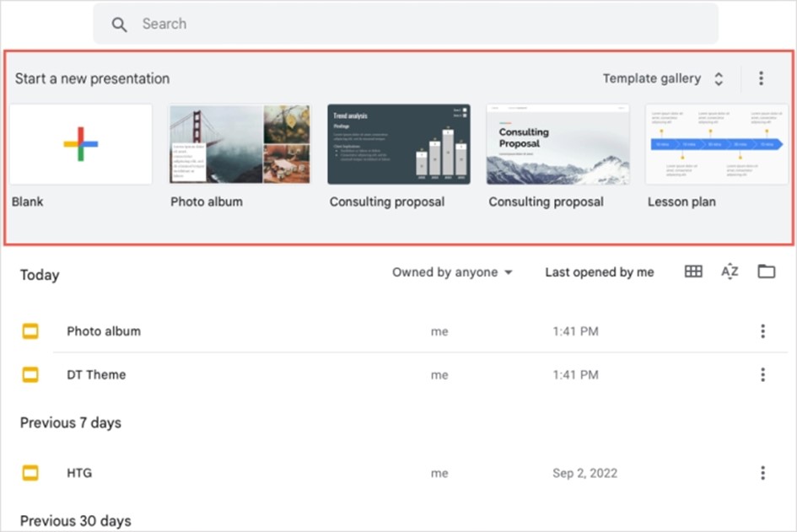Viewport: 797px width, 532px height.
Task: Click the Slides icon beside DT Theme
Action: tap(30, 374)
